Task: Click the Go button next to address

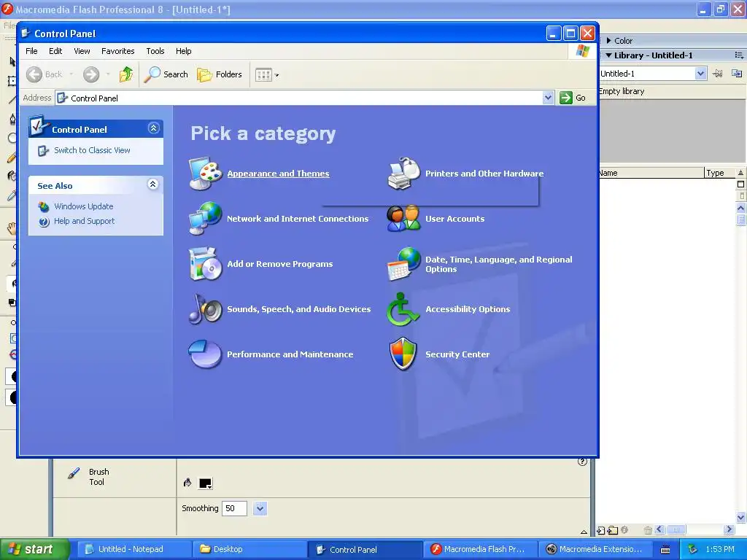Action: click(x=573, y=98)
